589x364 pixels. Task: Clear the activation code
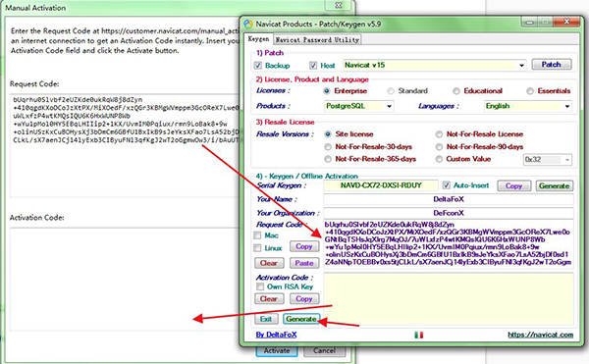[269, 299]
